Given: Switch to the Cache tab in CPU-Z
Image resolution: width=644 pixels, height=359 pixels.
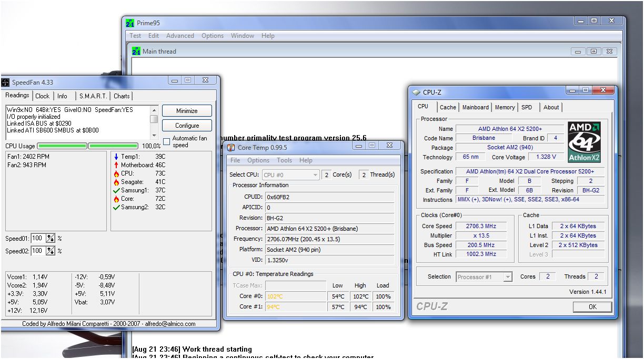Looking at the screenshot, I should point(448,107).
